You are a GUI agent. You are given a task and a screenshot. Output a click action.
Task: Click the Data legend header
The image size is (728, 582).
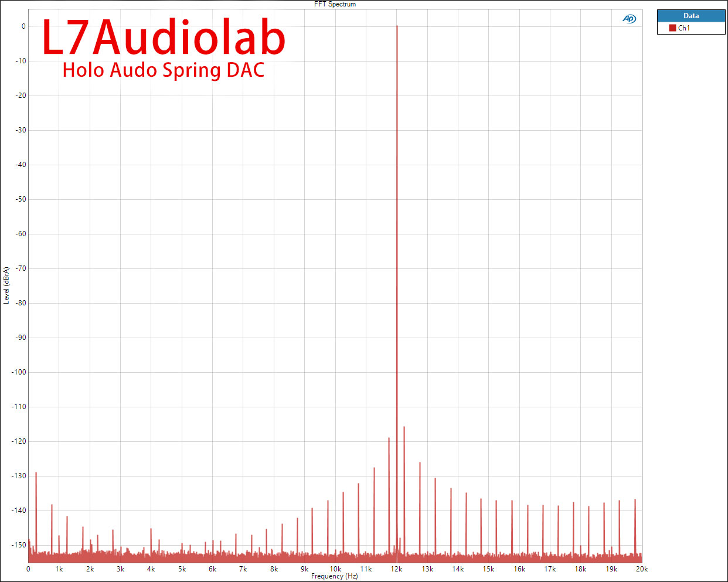(x=691, y=16)
